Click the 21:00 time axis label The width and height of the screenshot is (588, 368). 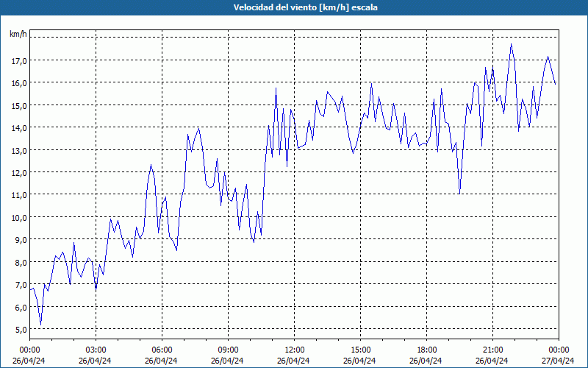click(x=492, y=350)
